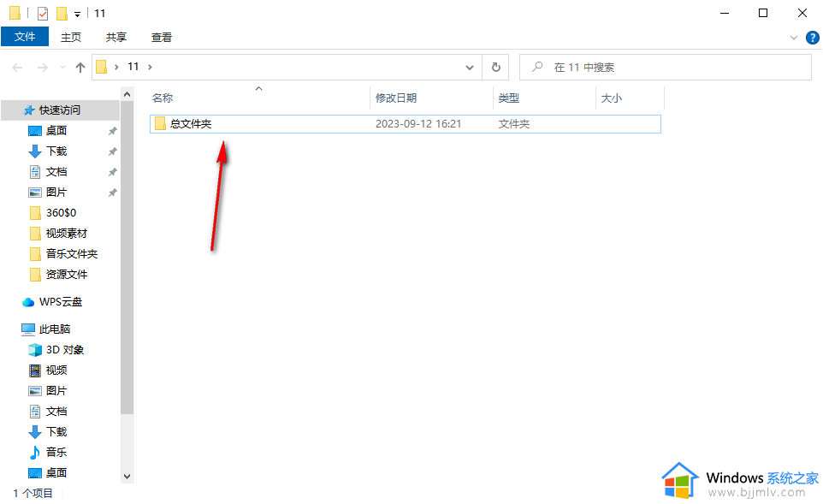Click the navigation pane scroll down arrow
The height and width of the screenshot is (504, 823).
(x=127, y=476)
